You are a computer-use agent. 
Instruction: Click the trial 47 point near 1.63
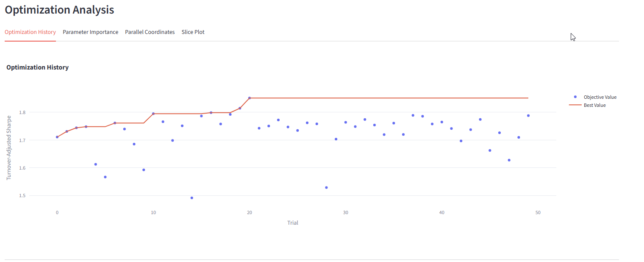click(509, 160)
